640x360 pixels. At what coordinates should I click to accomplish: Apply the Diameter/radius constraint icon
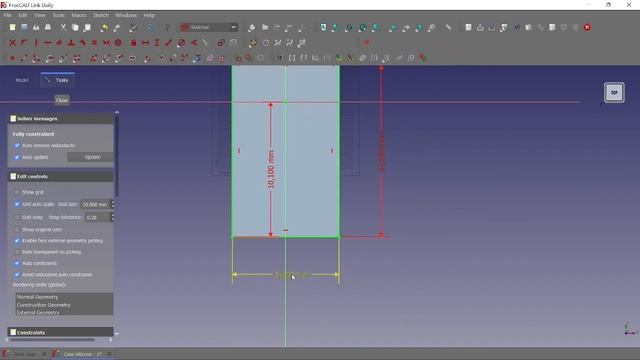[x=181, y=42]
